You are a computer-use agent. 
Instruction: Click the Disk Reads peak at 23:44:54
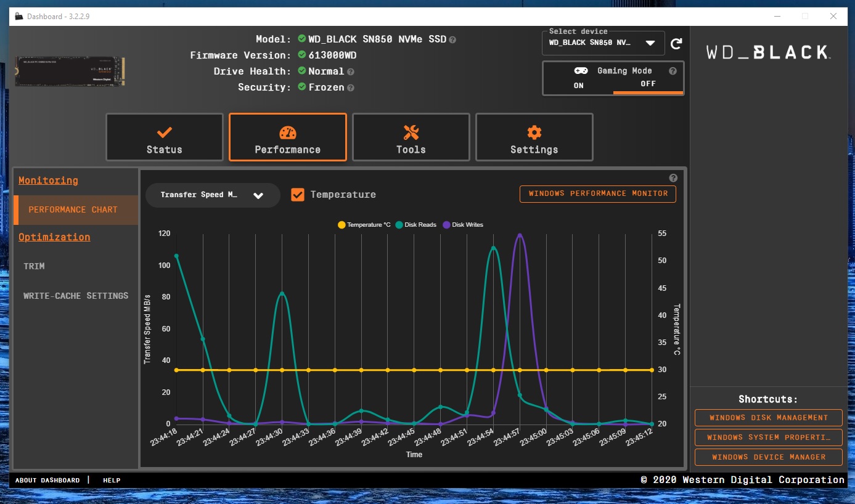pos(493,249)
